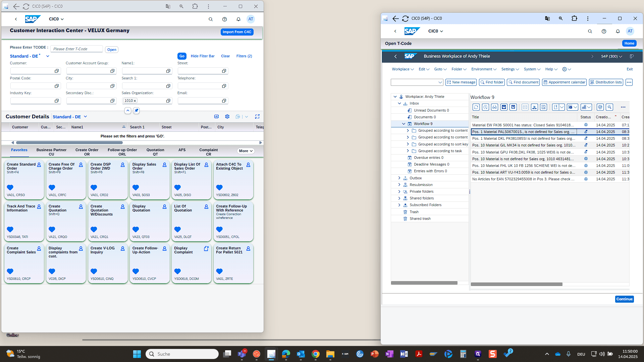This screenshot has width=644, height=362.
Task: Switch to the Business Partner CU tab
Action: tap(51, 152)
